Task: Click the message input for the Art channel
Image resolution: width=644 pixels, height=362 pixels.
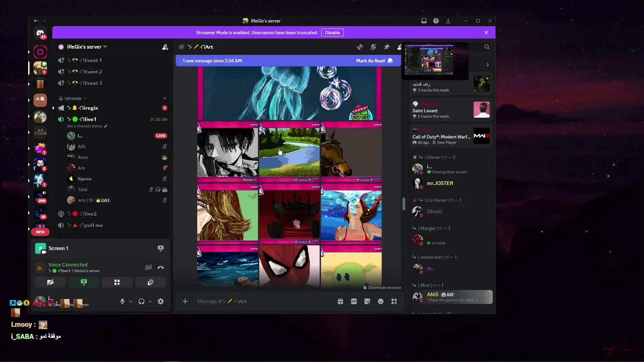Action: [264, 301]
